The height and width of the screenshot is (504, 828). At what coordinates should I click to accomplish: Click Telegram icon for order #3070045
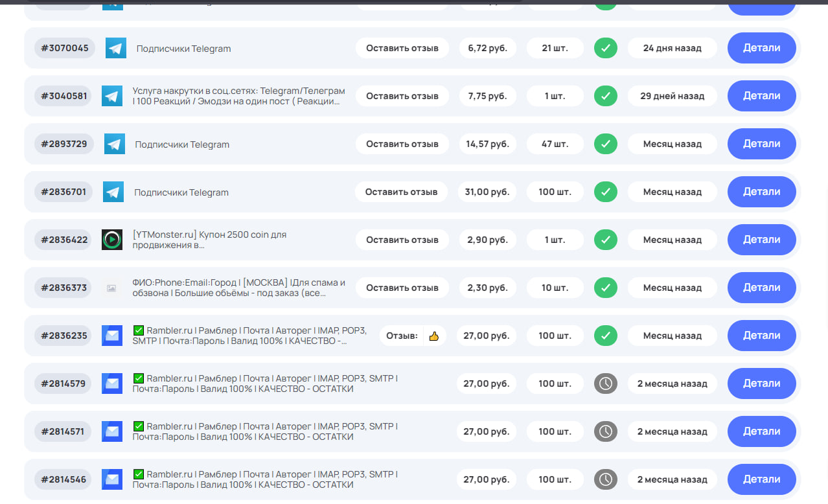116,48
